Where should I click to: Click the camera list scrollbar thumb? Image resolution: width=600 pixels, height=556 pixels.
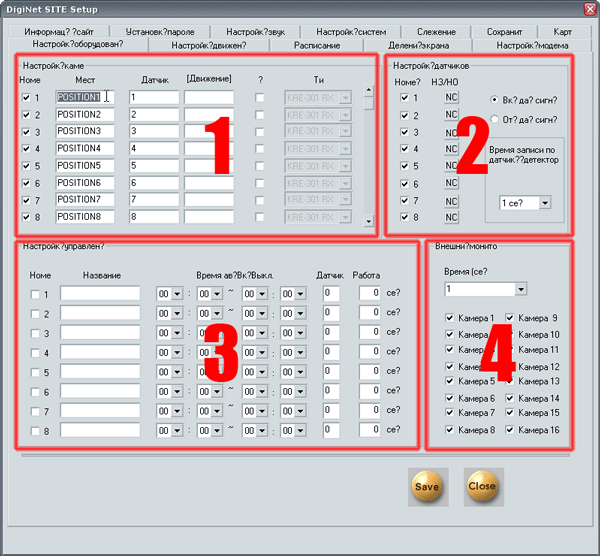[x=368, y=103]
